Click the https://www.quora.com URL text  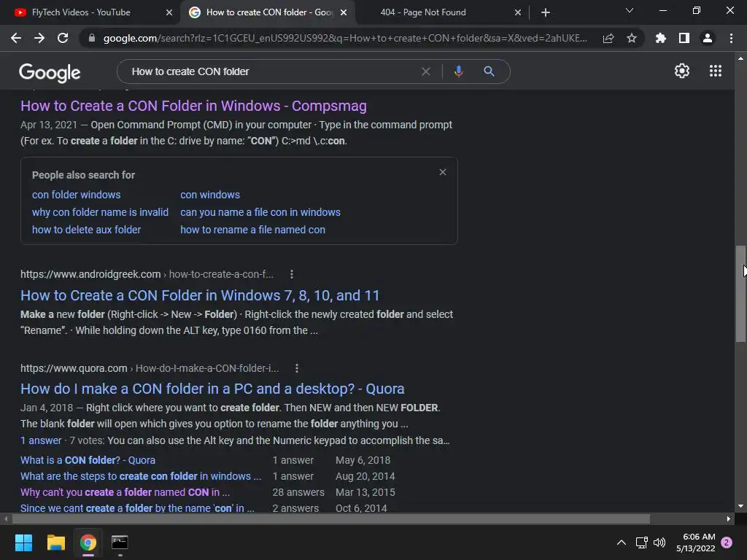click(x=74, y=368)
